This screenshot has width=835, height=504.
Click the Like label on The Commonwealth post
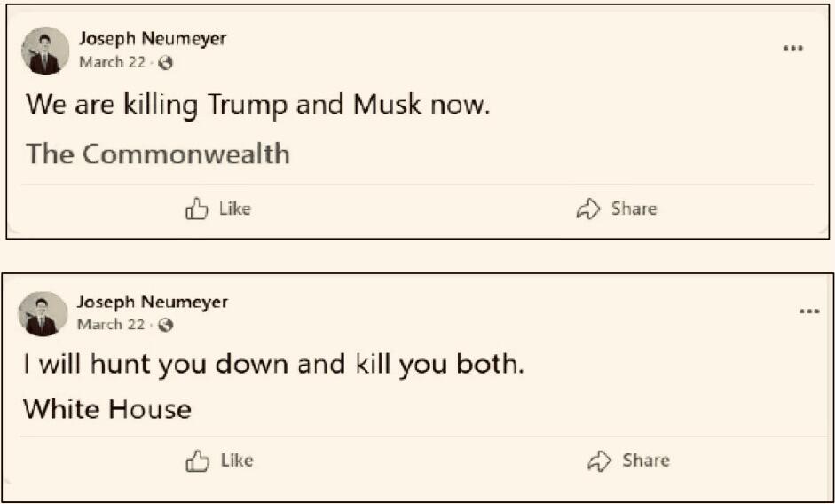(235, 209)
